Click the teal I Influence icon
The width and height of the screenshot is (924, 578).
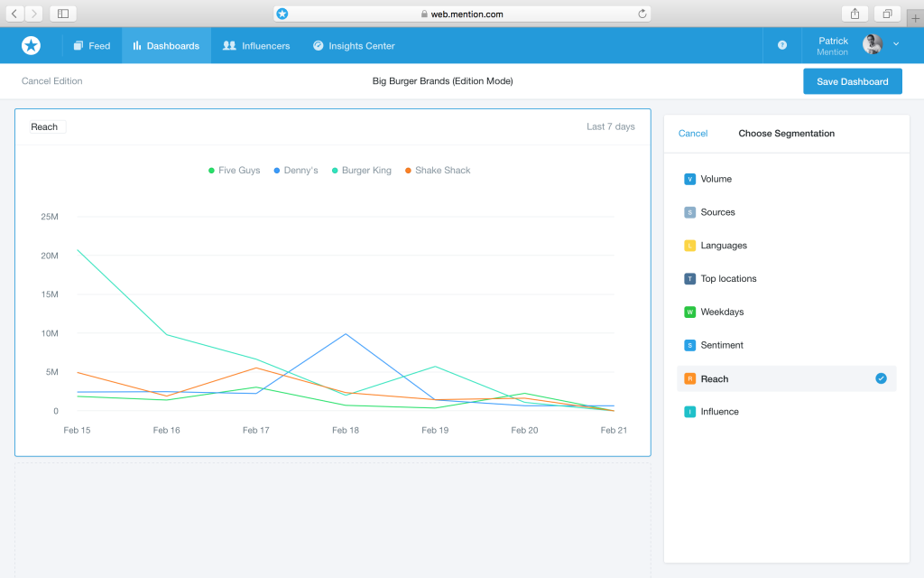click(689, 412)
